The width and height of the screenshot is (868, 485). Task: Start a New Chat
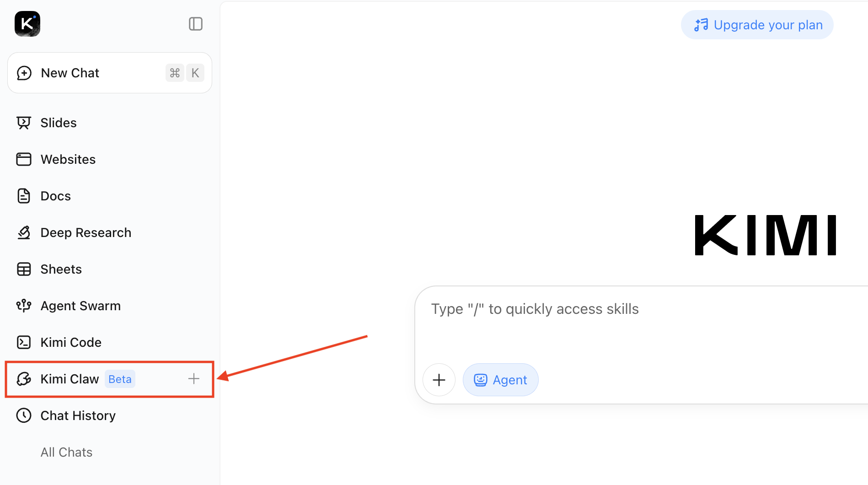click(110, 73)
